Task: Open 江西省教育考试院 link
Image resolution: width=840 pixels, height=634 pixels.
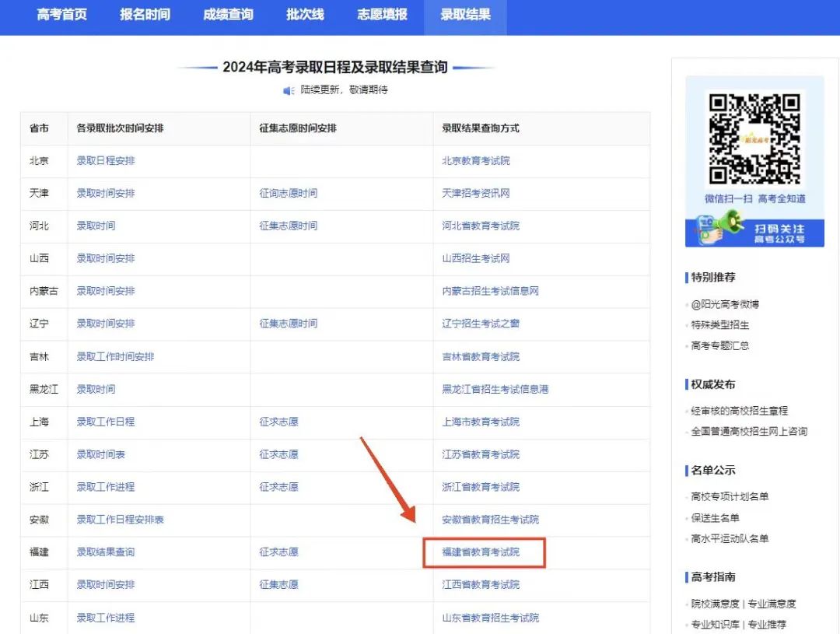Action: (481, 585)
